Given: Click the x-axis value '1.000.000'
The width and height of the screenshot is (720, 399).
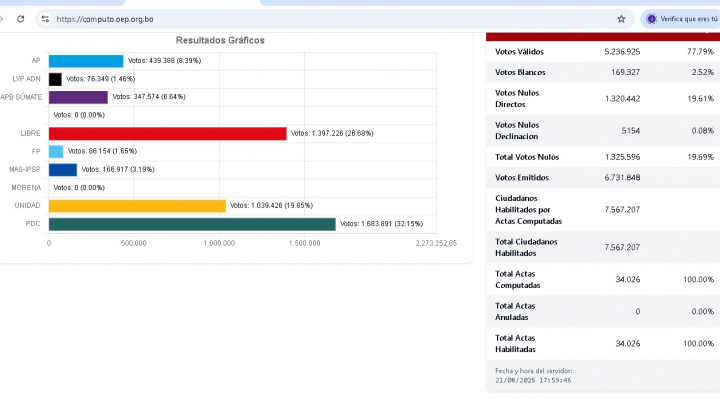Looking at the screenshot, I should tap(219, 243).
